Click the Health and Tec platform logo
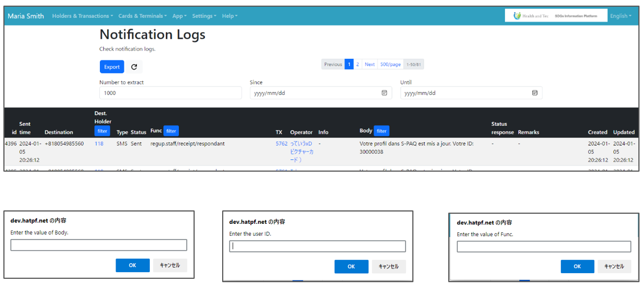The width and height of the screenshot is (644, 285). pyautogui.click(x=555, y=16)
